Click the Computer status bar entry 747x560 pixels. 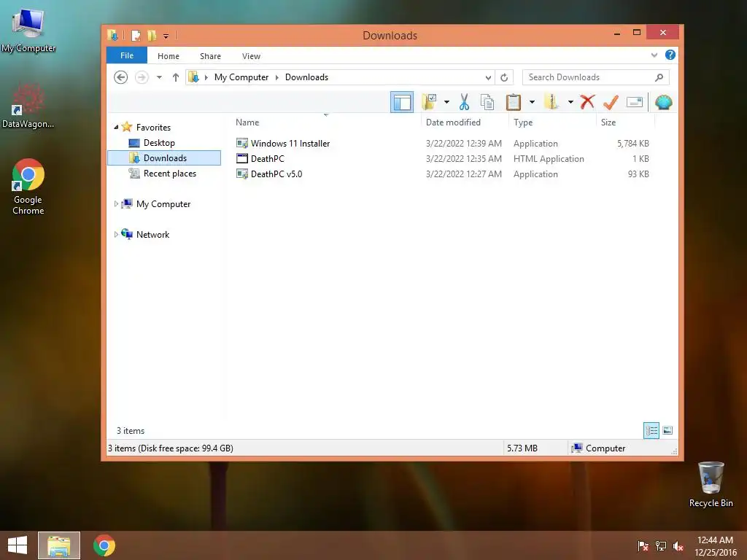(599, 448)
